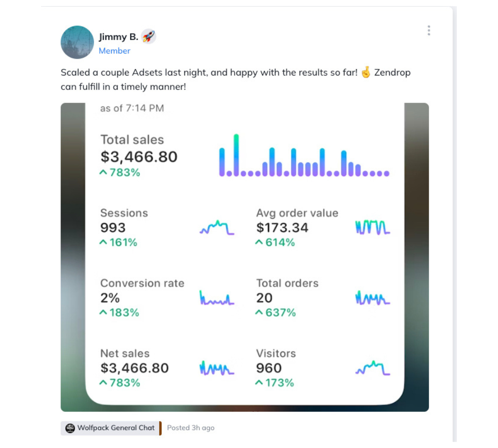Click the Total sales $3,466.80 figure
The width and height of the screenshot is (498, 448).
139,157
